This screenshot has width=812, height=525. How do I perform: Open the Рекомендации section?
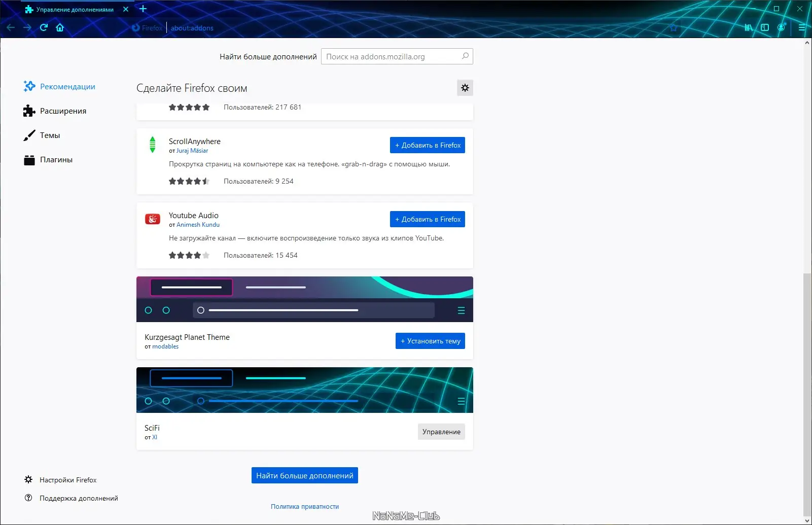[59, 87]
